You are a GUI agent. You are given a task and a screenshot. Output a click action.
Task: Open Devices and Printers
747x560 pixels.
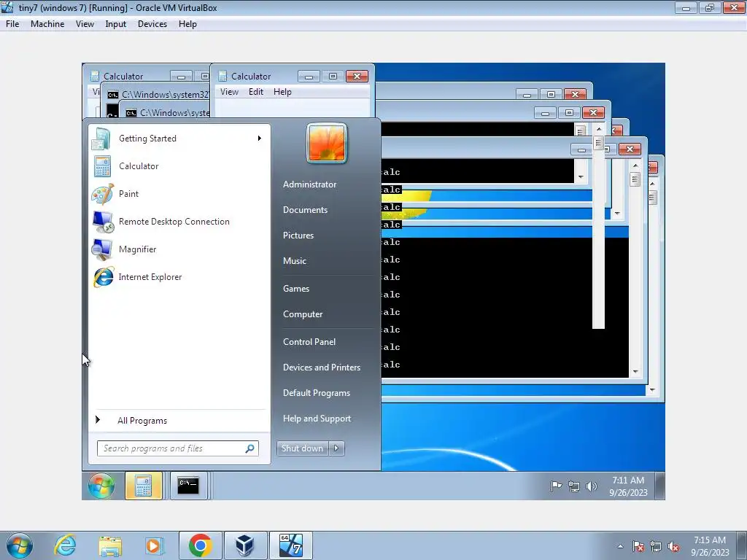click(322, 367)
